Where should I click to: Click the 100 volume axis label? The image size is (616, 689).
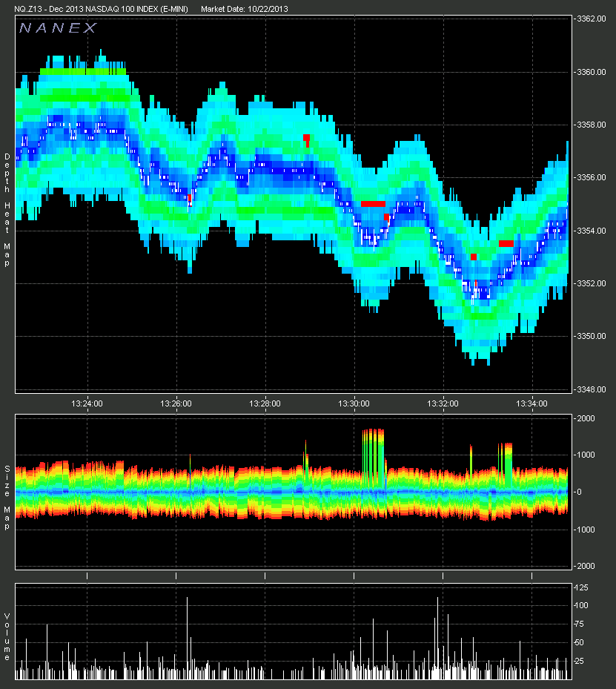582,605
